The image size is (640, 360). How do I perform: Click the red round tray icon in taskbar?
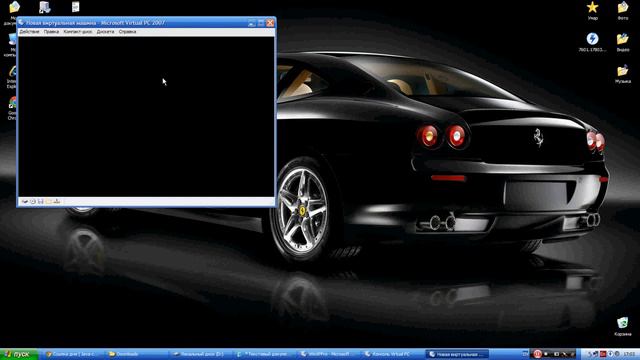(x=537, y=354)
